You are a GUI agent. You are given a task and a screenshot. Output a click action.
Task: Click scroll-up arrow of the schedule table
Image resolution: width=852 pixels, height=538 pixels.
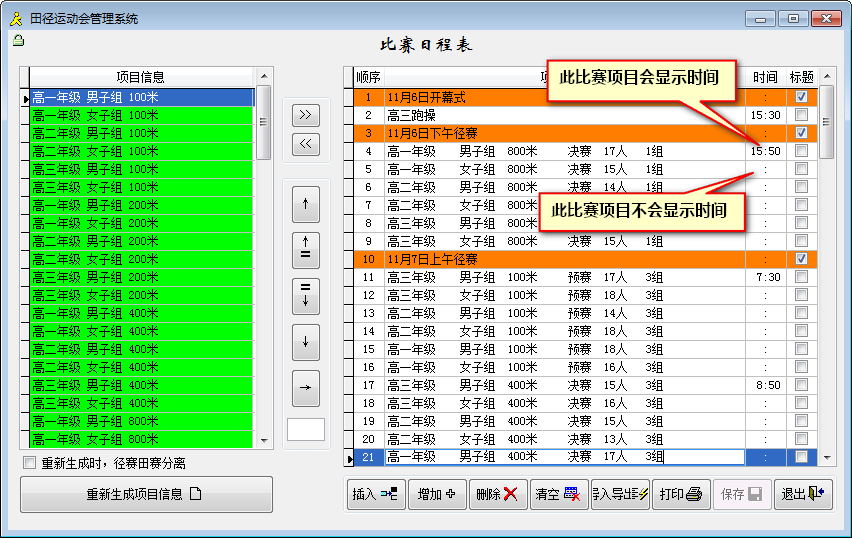[826, 76]
